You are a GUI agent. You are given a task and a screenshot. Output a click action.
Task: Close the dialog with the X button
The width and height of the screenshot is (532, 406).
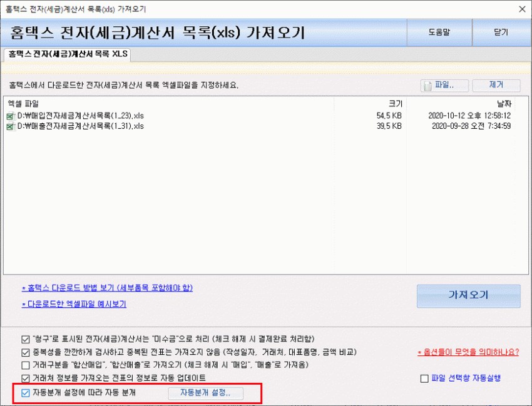[522, 9]
